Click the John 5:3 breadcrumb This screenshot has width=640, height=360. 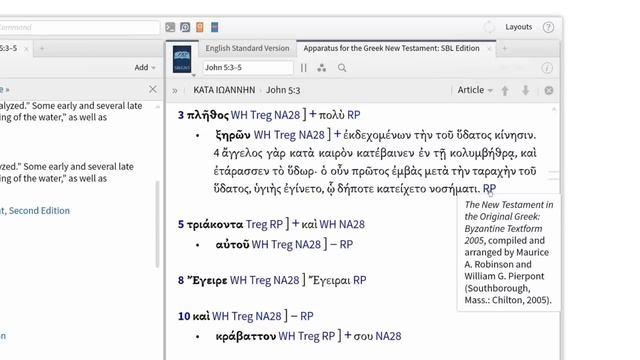click(x=283, y=90)
